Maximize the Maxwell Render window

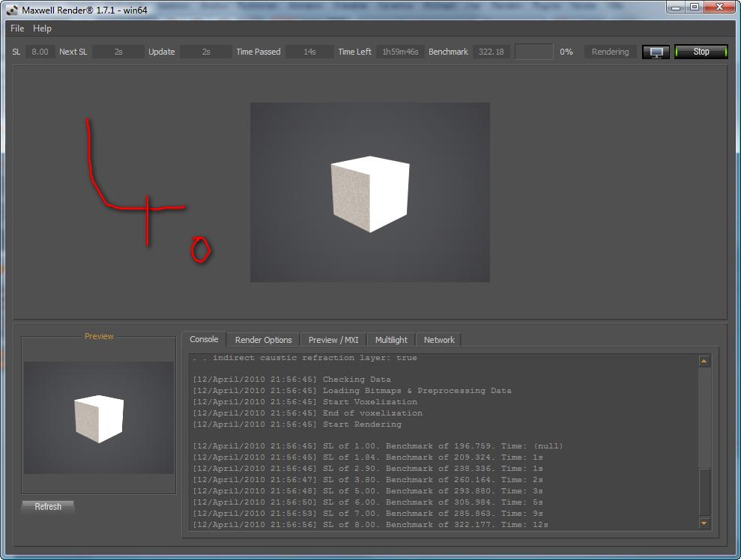tap(695, 7)
